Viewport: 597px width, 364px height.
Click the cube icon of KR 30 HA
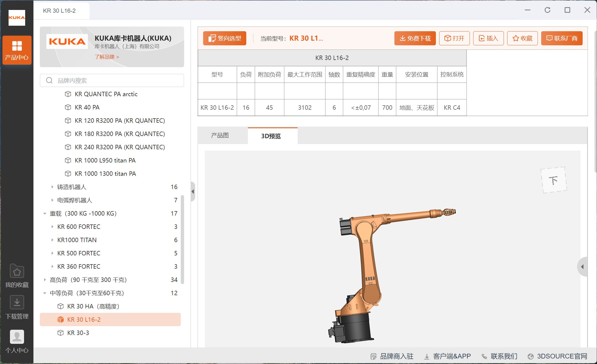60,306
